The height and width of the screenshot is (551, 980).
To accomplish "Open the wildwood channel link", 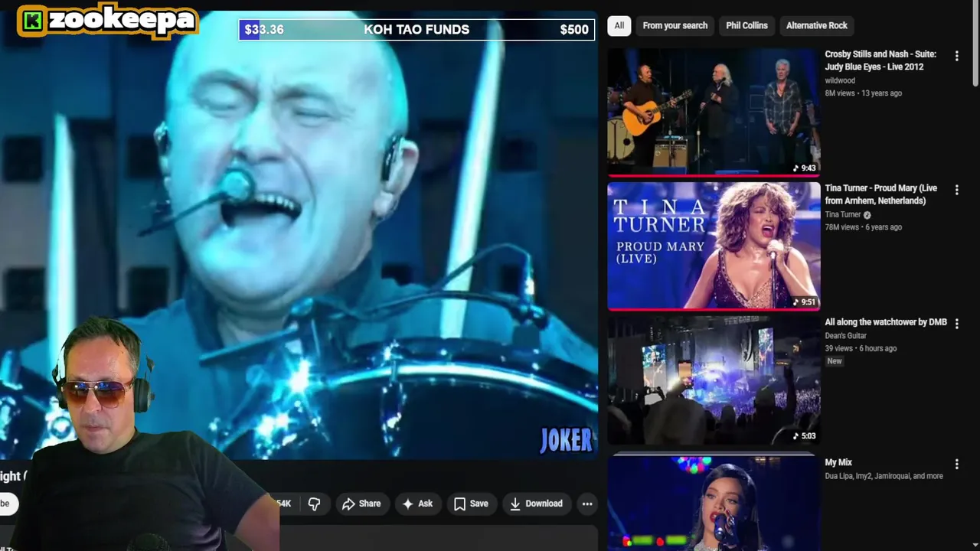I will coord(840,80).
